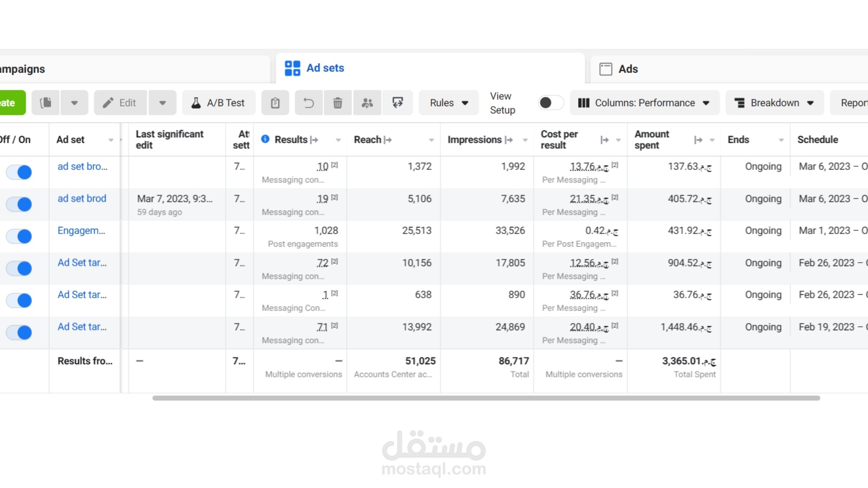
Task: Click the total reach value 51,025
Action: pyautogui.click(x=420, y=361)
